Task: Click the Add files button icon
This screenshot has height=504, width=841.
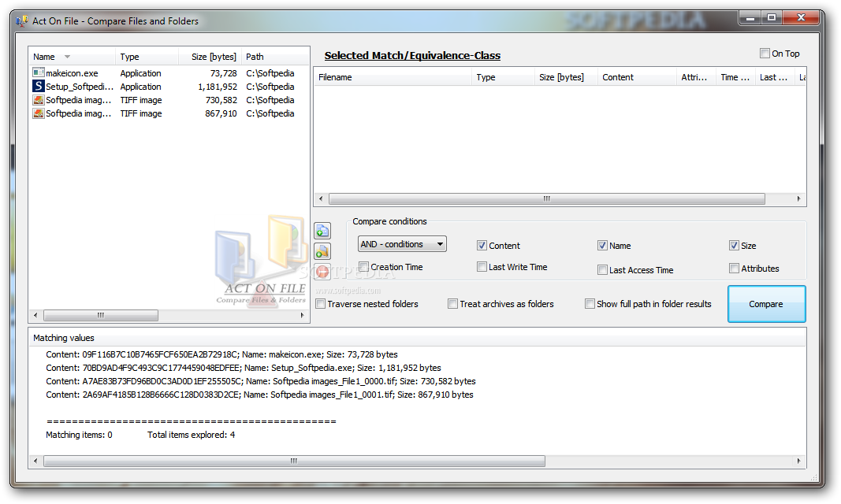Action: coord(322,231)
